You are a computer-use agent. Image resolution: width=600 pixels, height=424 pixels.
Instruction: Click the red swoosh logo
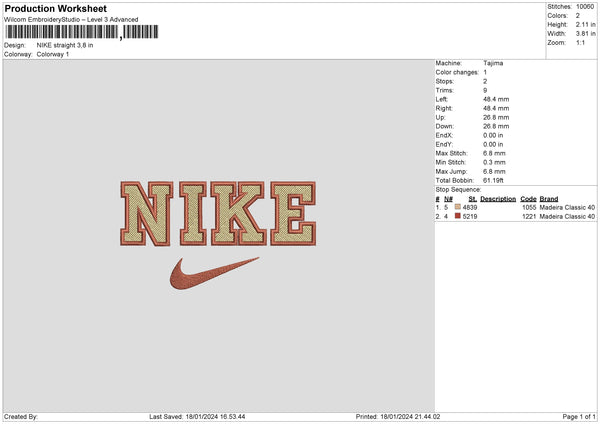pyautogui.click(x=214, y=273)
